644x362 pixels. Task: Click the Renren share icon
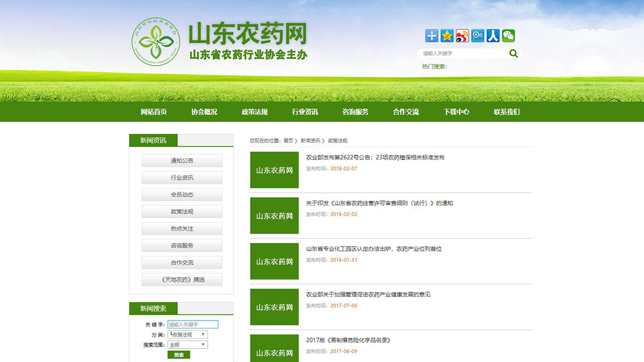(494, 35)
